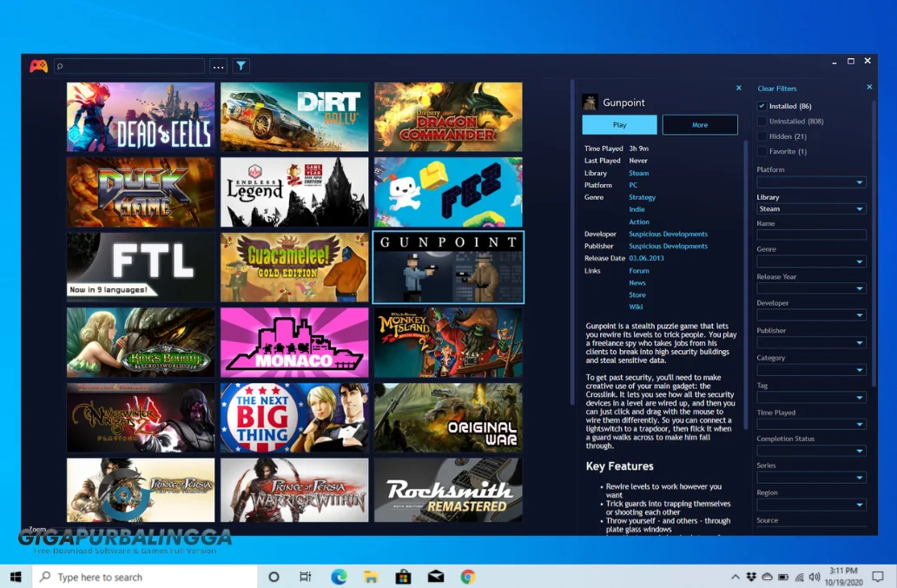Open the Strategy genre filter link
This screenshot has height=588, width=897.
pyautogui.click(x=642, y=197)
